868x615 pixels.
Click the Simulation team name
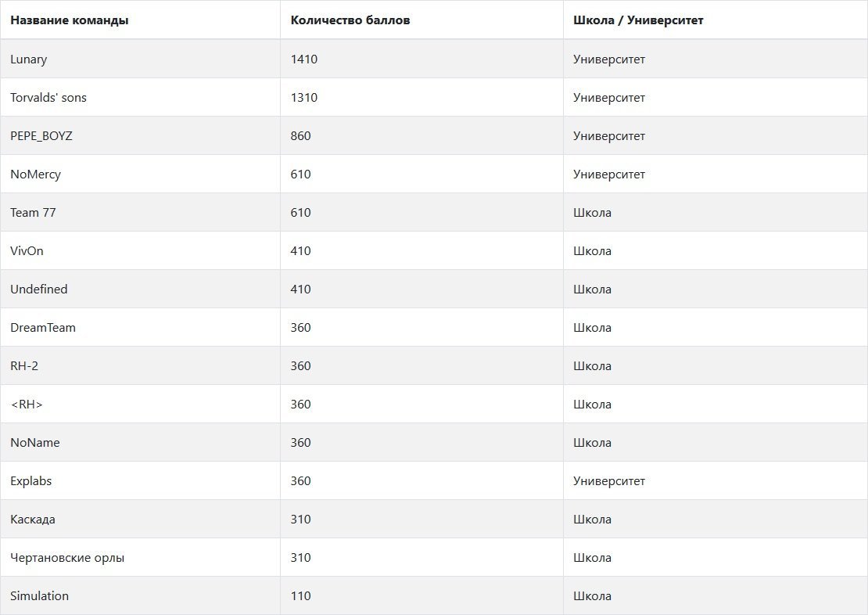point(39,595)
